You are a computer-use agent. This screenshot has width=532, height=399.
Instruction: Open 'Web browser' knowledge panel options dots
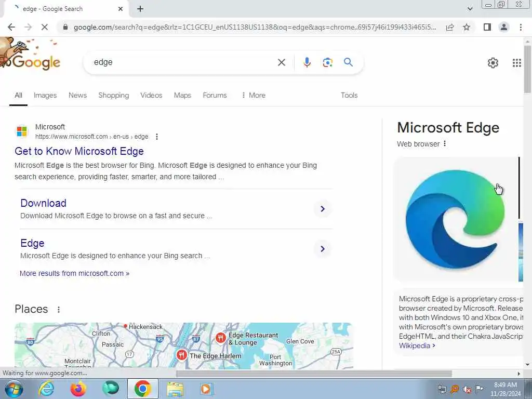pos(445,144)
